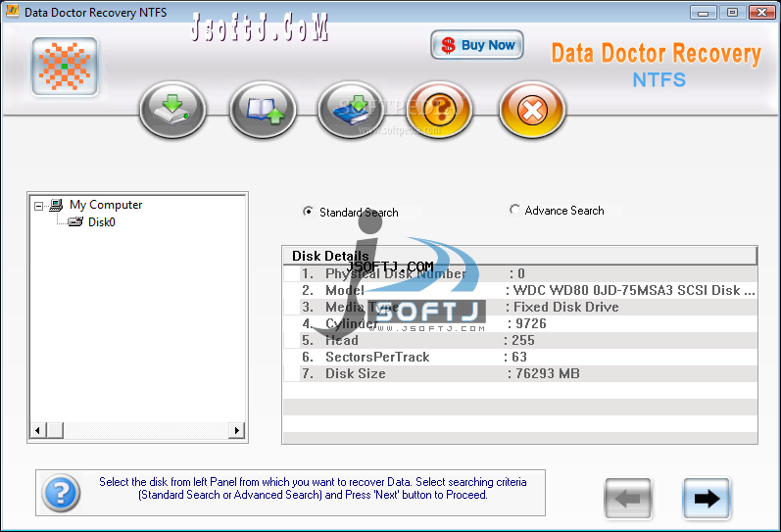The image size is (781, 532).
Task: Select the Physical Disk Number row
Action: tap(520, 273)
